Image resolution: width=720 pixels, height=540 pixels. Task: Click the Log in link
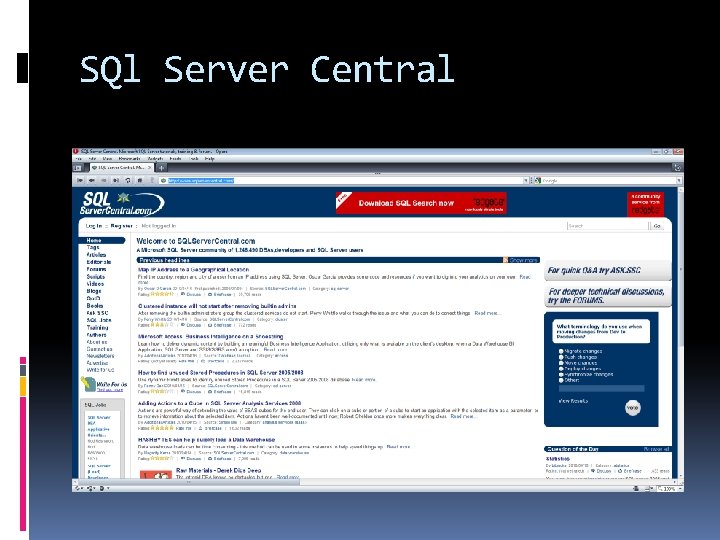click(94, 226)
